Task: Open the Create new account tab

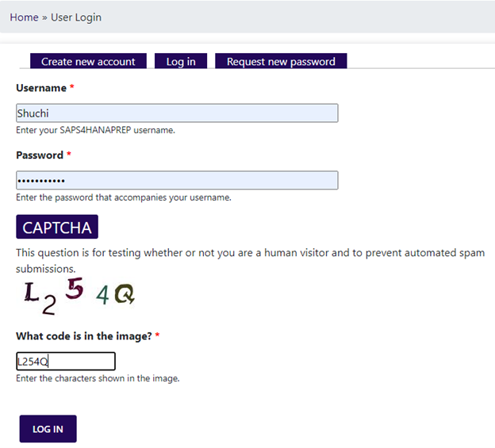Action: point(88,61)
